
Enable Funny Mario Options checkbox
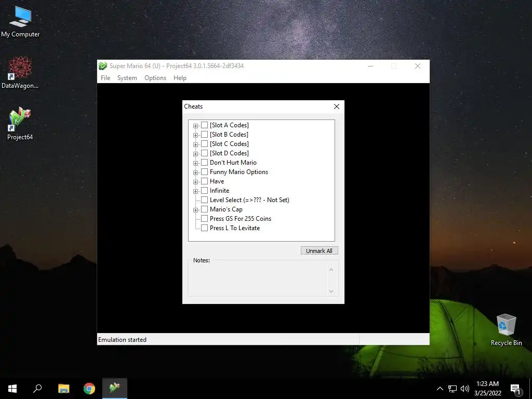click(x=205, y=171)
